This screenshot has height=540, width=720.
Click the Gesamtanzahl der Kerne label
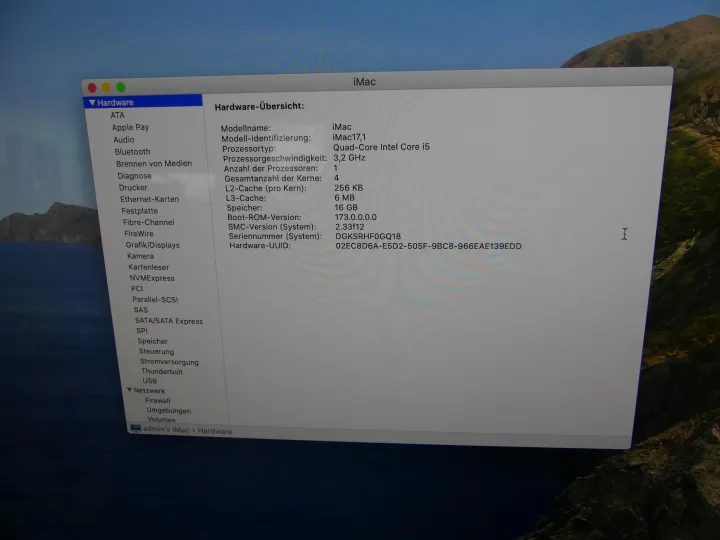coord(273,178)
